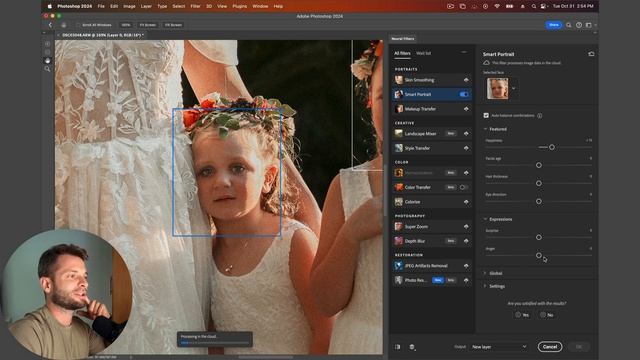Open the Output New layer dropdown
Screen dimensions: 640x360
click(x=499, y=347)
